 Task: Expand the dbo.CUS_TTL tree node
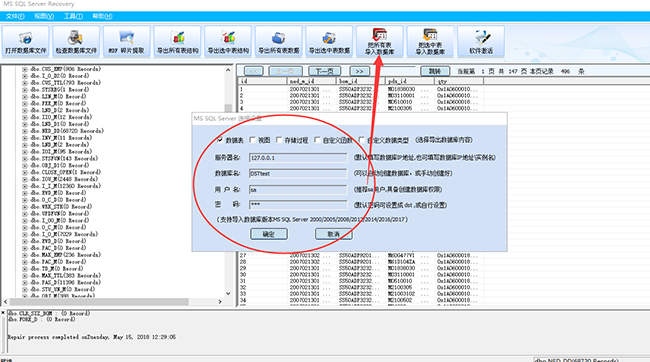point(25,83)
